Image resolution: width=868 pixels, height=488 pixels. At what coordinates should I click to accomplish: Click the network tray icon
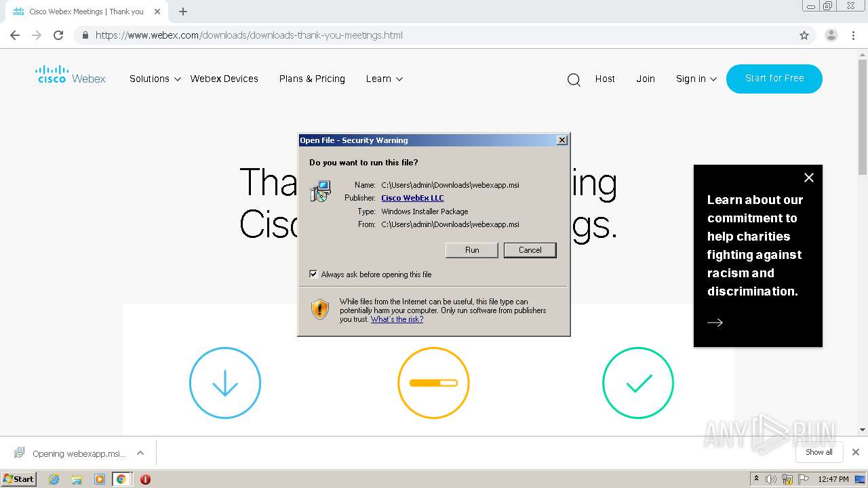click(787, 479)
